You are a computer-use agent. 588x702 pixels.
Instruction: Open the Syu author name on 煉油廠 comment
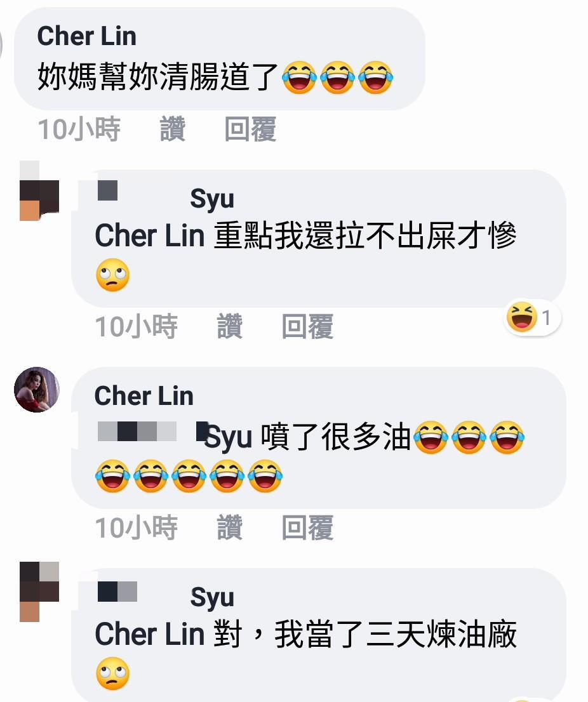coord(212,597)
